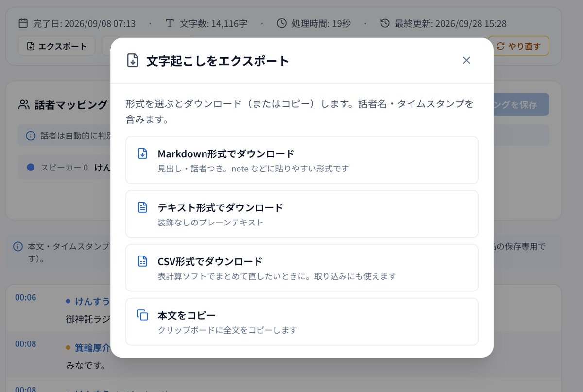Image resolution: width=583 pixels, height=392 pixels.
Task: Close the export dialog with the X
Action: [x=466, y=60]
